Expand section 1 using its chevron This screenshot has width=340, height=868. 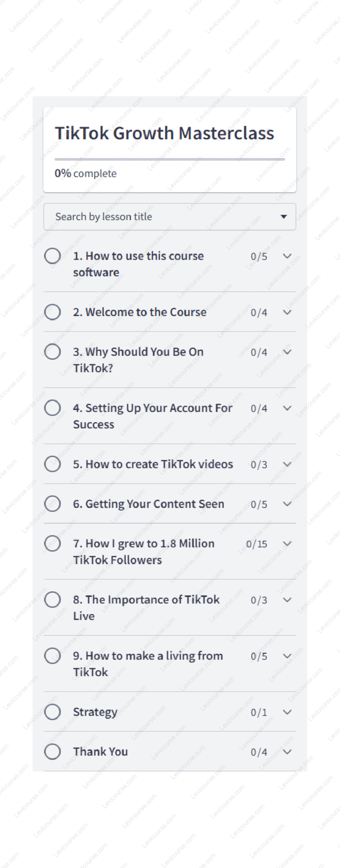tap(287, 256)
